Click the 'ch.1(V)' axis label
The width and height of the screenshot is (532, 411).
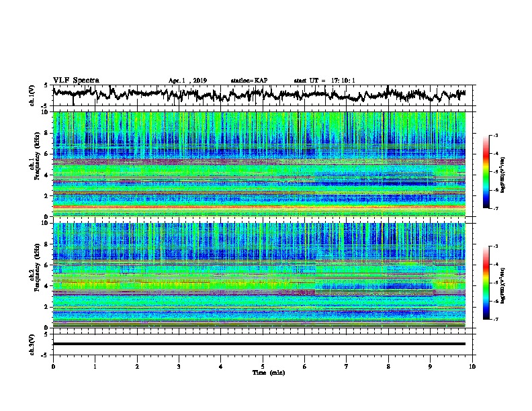(32, 95)
